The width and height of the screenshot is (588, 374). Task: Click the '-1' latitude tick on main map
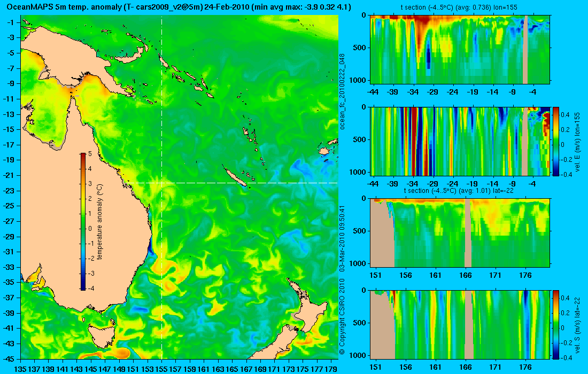(x=11, y=22)
